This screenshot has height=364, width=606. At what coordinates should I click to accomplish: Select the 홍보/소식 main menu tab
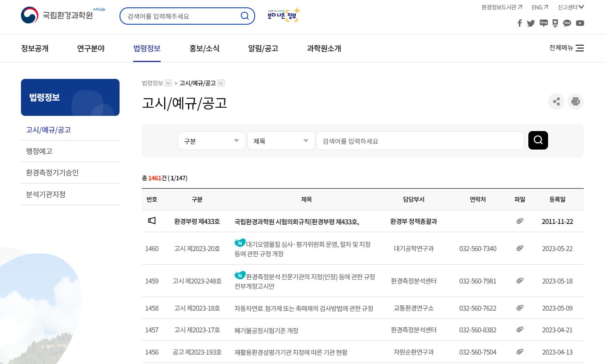(x=204, y=48)
